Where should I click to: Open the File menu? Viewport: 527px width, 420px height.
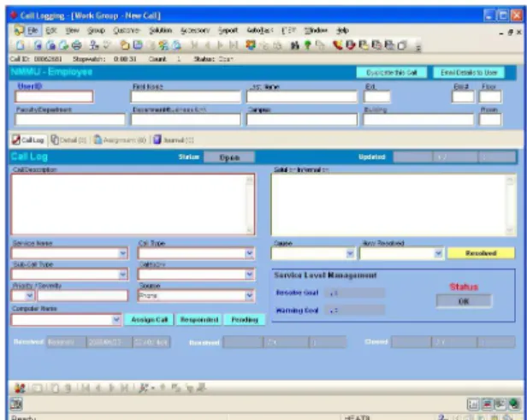(33, 31)
